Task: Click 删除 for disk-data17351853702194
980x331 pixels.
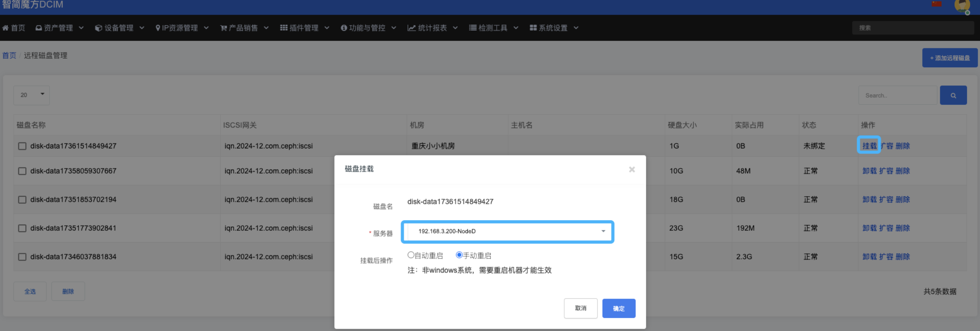Action: tap(902, 199)
